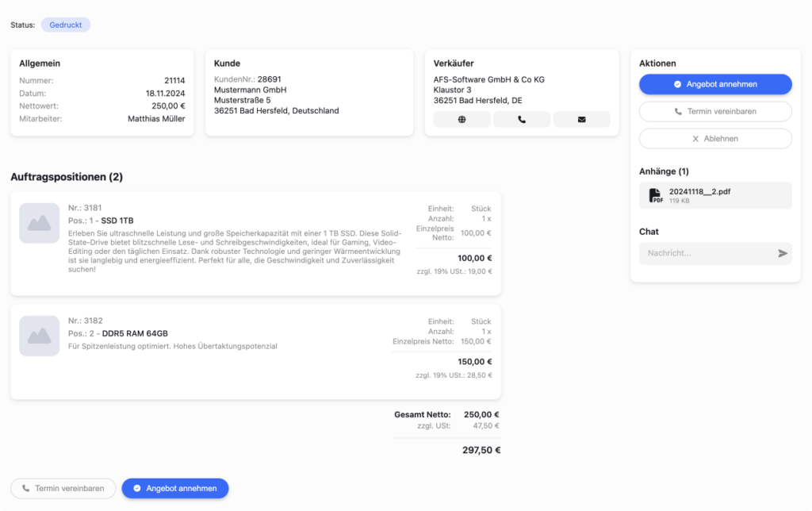Decline offer with 'Ablehnen' button
Image resolution: width=812 pixels, height=511 pixels.
tap(715, 139)
